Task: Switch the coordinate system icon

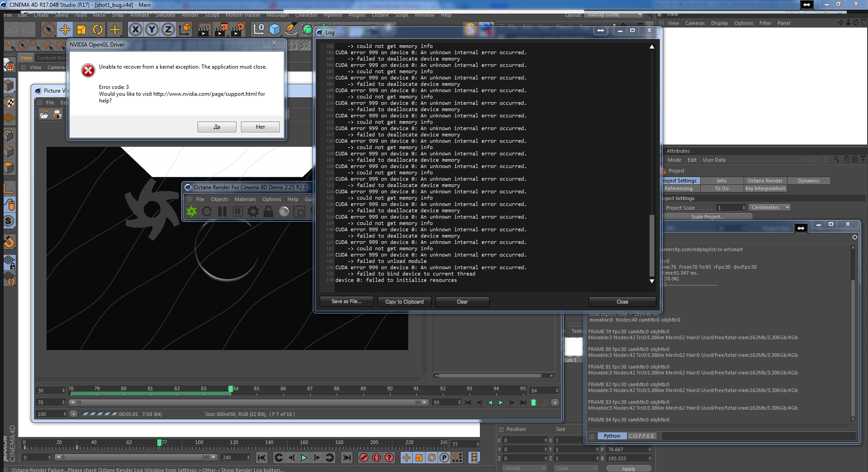Action: [x=185, y=30]
